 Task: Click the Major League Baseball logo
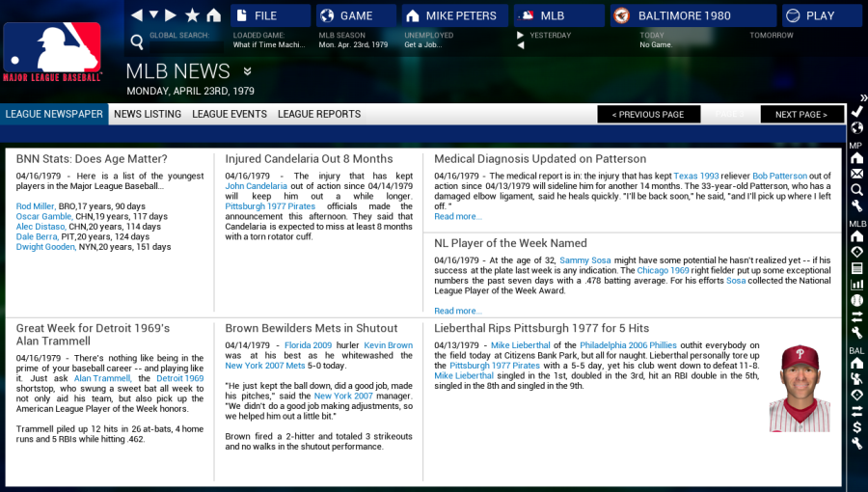pyautogui.click(x=52, y=52)
